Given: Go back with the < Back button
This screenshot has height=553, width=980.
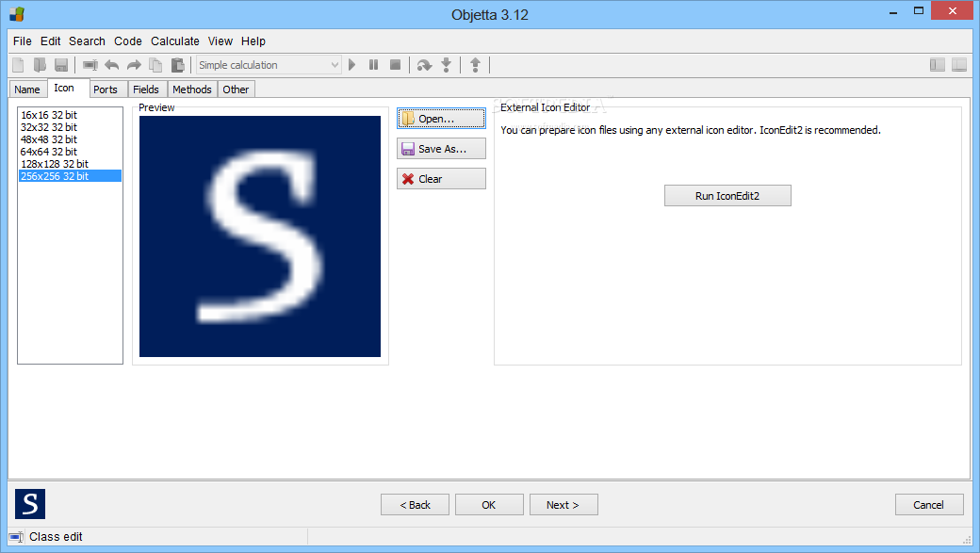Looking at the screenshot, I should point(415,505).
